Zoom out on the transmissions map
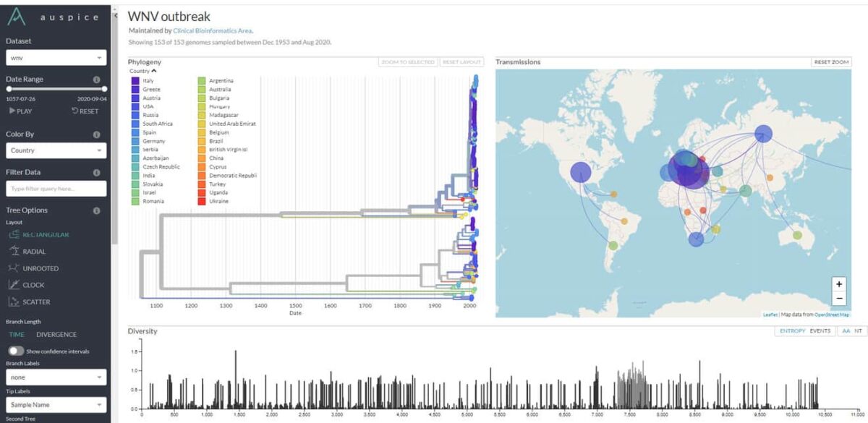The width and height of the screenshot is (868, 423). point(838,299)
